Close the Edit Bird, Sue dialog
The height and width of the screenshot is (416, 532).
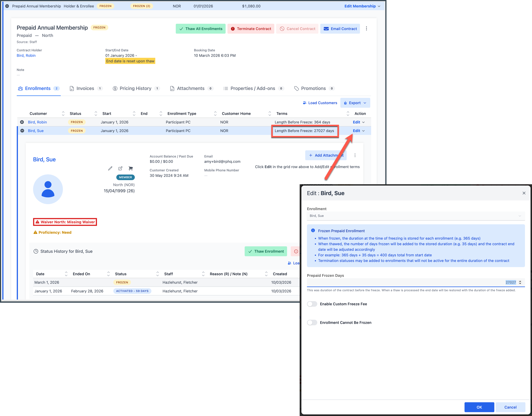point(524,193)
